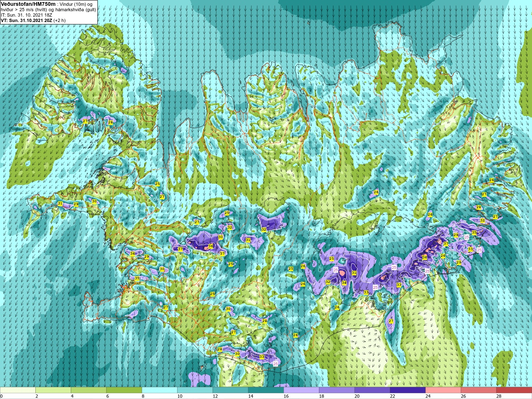Pick the red legend swatch above 28 m/s
Viewport: 532px width, 399px height.
point(514,390)
